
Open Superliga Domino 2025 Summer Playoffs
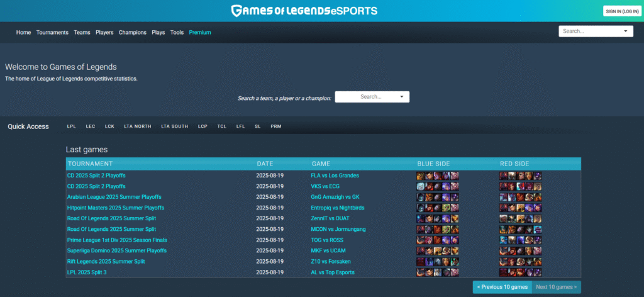pos(116,250)
